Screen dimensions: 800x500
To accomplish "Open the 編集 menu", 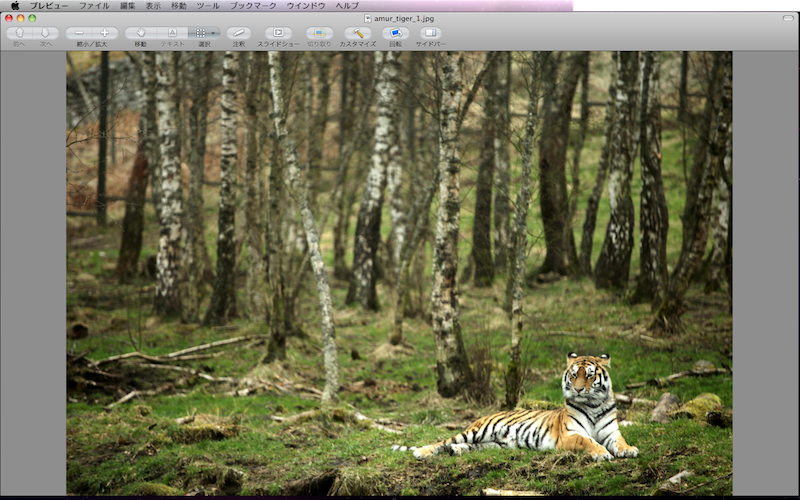I will (x=128, y=6).
